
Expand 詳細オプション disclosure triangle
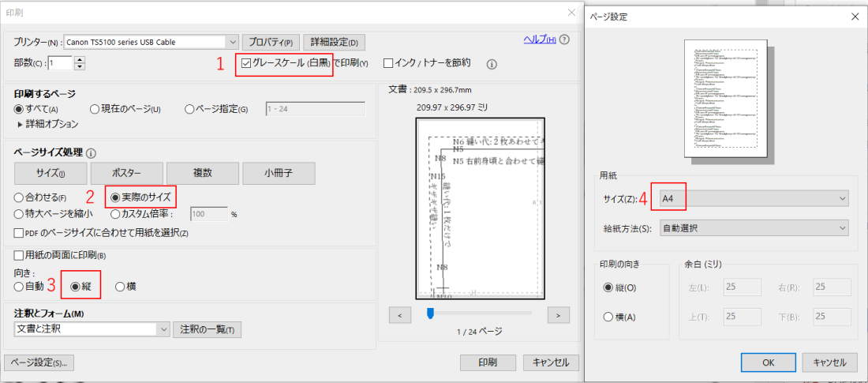click(x=21, y=124)
